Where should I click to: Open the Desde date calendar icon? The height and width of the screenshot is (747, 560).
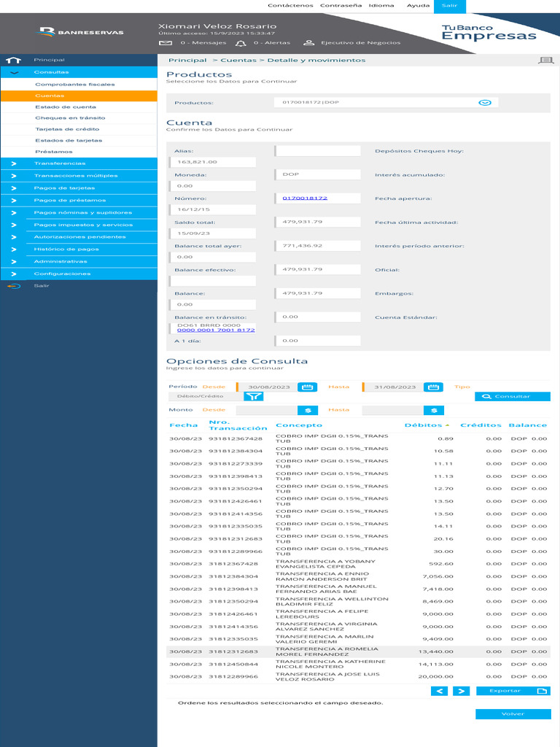307,387
